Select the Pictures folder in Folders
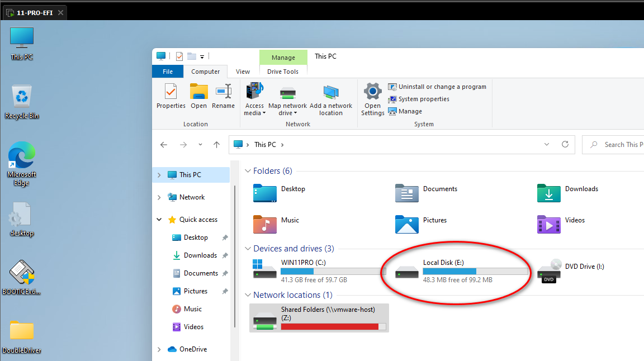644x361 pixels. coord(421,224)
